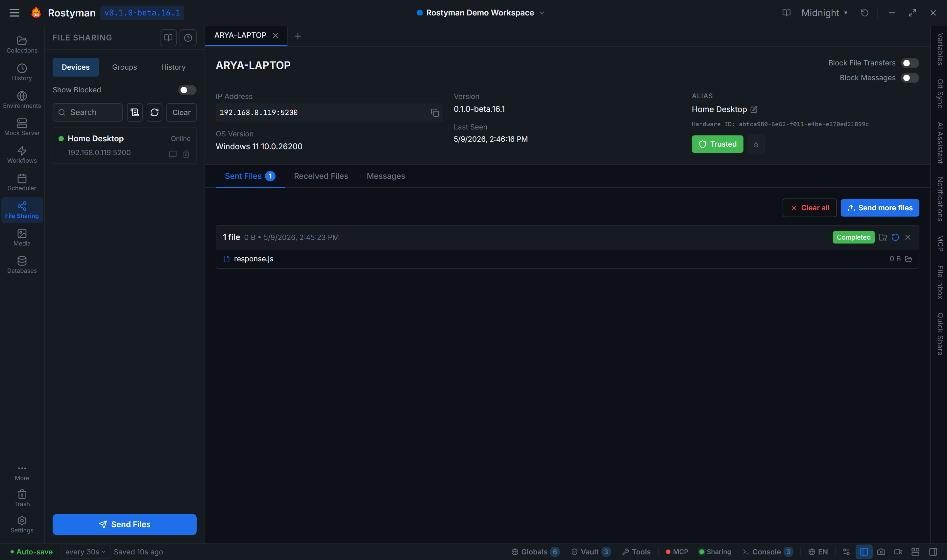This screenshot has width=947, height=560.
Task: Open the Quick Share side panel
Action: click(x=940, y=334)
